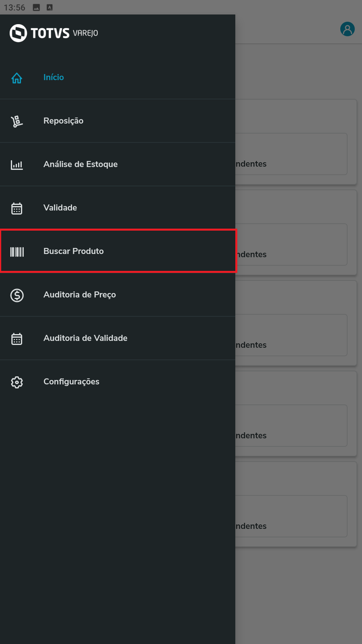Open Configurações from the side menu
Image resolution: width=362 pixels, height=644 pixels.
(x=71, y=382)
